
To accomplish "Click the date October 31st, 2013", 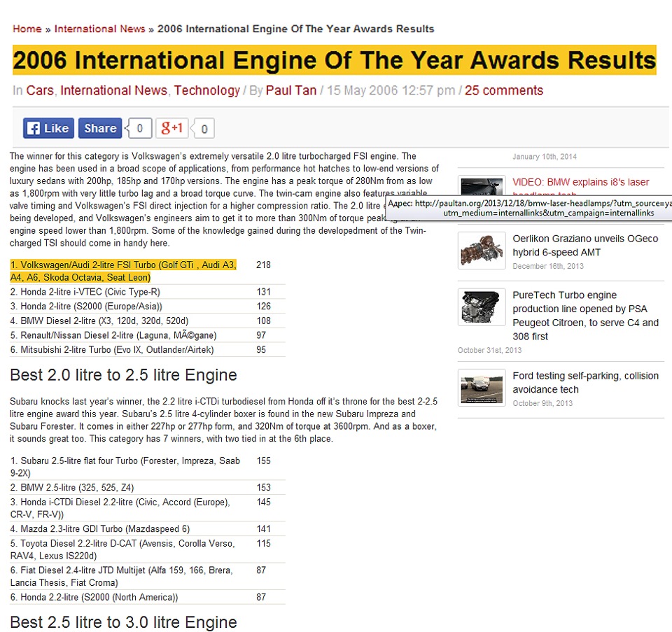I will (489, 350).
